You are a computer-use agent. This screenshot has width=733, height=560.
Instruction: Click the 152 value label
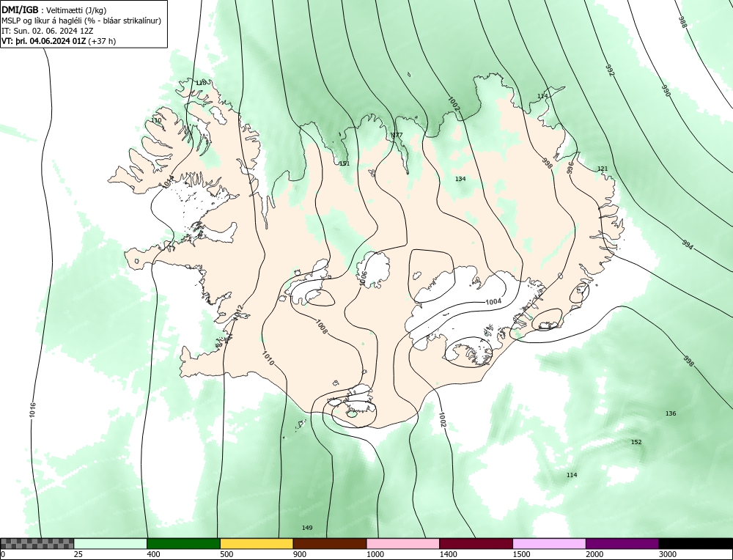point(636,442)
